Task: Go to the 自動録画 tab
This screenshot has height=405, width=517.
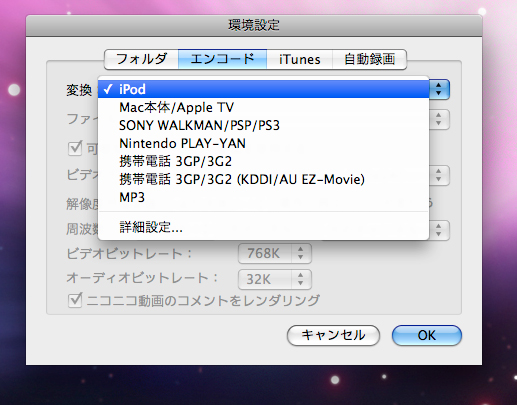Action: [x=369, y=59]
